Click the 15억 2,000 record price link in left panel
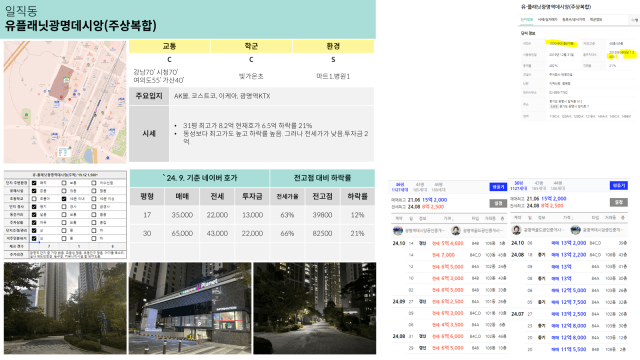This screenshot has width=640, height=360. (x=434, y=200)
